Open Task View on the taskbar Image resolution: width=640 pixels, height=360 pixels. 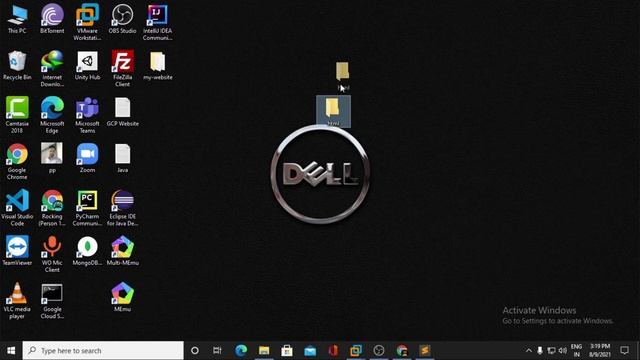(x=217, y=351)
